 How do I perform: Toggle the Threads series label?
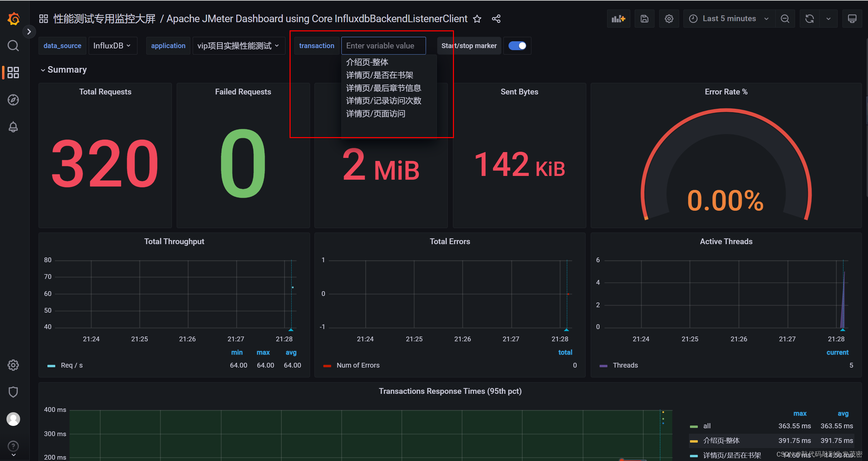click(625, 365)
